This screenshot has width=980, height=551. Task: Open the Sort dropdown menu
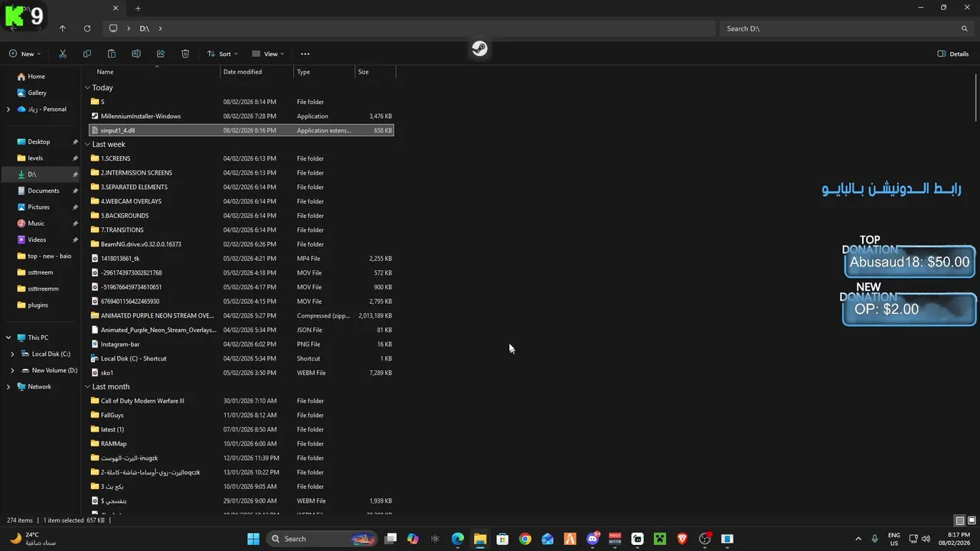222,54
